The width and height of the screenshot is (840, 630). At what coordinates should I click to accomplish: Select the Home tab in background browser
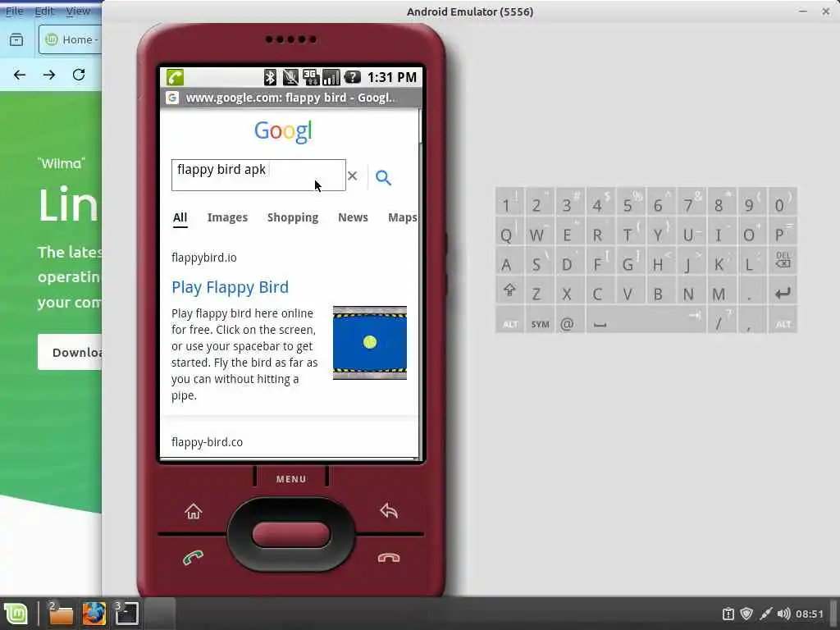click(x=71, y=39)
